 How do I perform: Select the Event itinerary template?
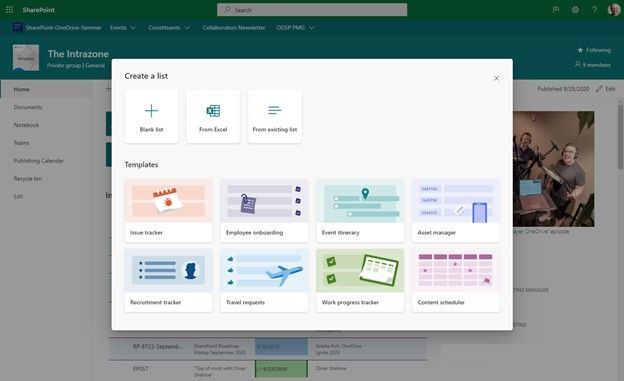tap(360, 211)
